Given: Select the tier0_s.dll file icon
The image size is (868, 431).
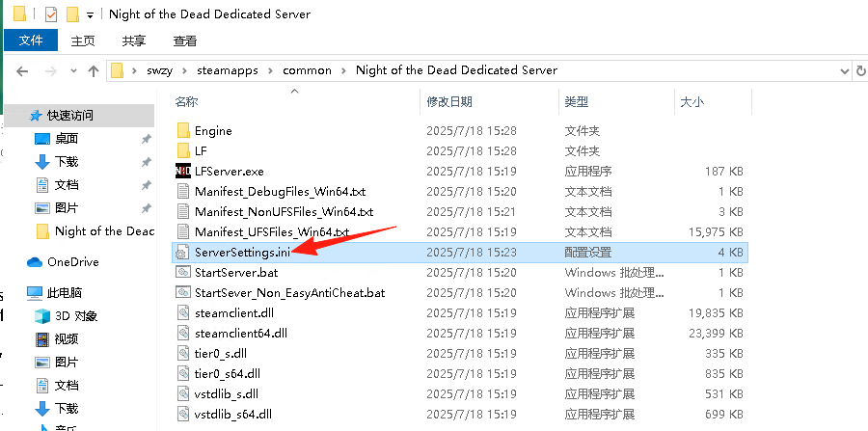Looking at the screenshot, I should [183, 353].
